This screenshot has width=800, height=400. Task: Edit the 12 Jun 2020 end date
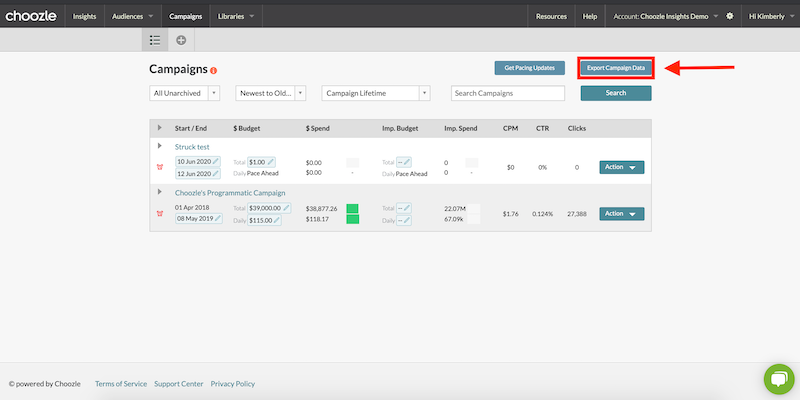(x=198, y=173)
